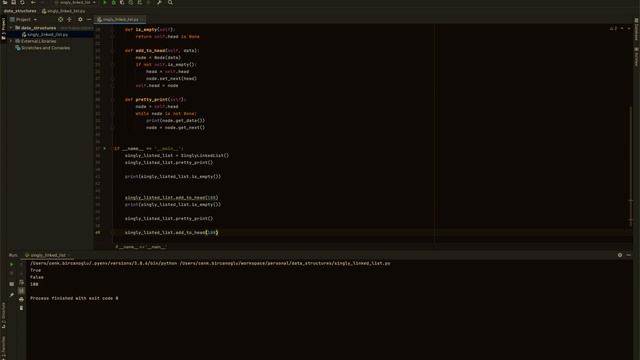640x360 pixels.
Task: Open the run configuration dropdown
Action: pyautogui.click(x=75, y=2)
